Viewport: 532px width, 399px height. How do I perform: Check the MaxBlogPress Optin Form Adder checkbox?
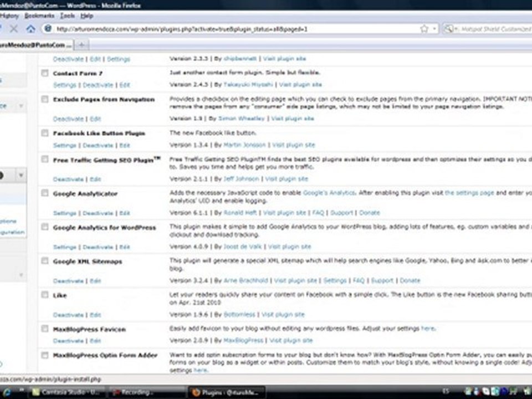coord(45,355)
